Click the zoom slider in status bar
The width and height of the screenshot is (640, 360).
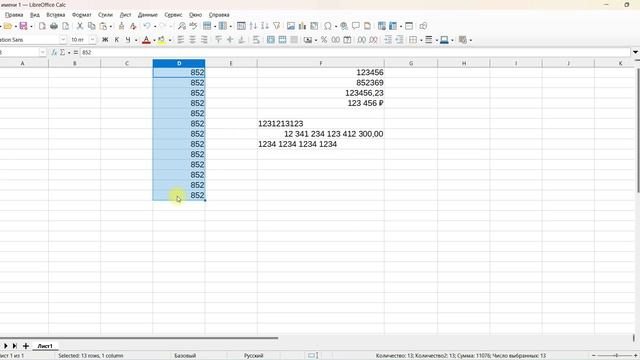[616, 356]
